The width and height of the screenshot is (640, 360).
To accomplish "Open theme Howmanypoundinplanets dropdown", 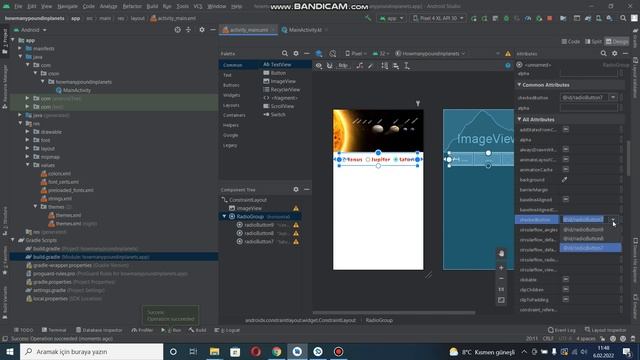I will click(x=430, y=53).
